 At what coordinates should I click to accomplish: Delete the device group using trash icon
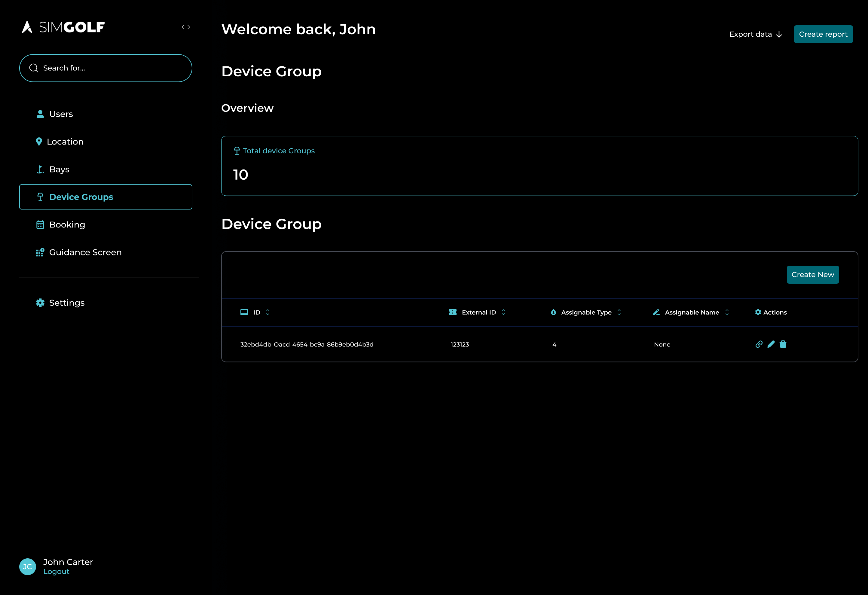pos(783,344)
